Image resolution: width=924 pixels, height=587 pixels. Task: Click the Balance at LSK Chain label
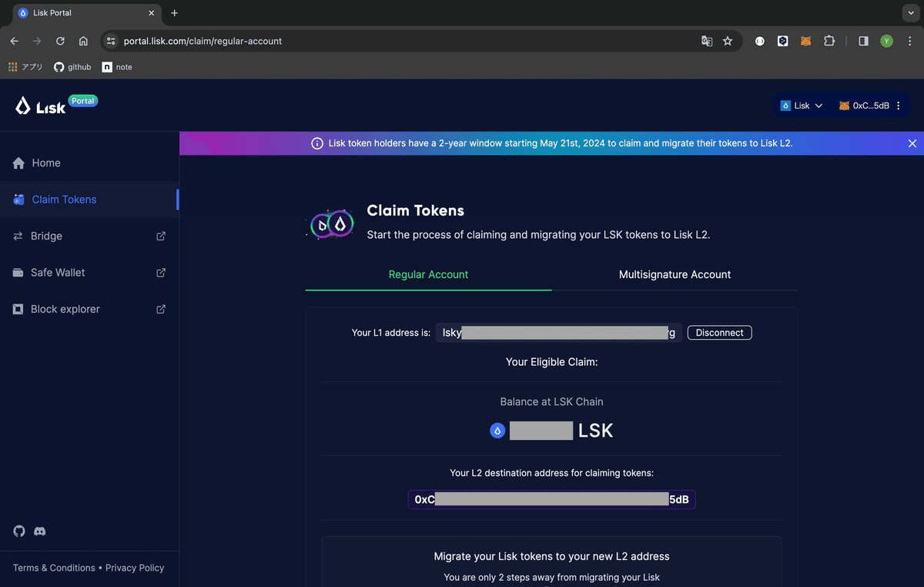551,401
